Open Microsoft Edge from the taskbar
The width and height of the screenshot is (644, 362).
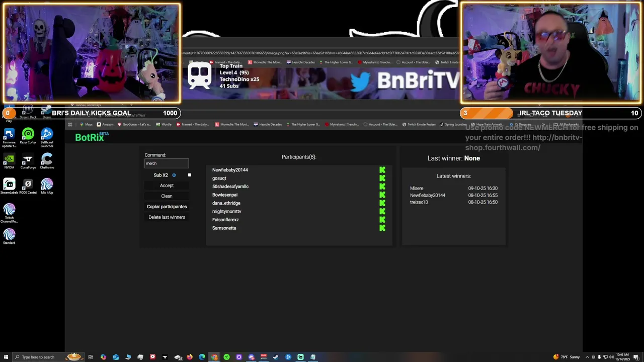[202, 357]
